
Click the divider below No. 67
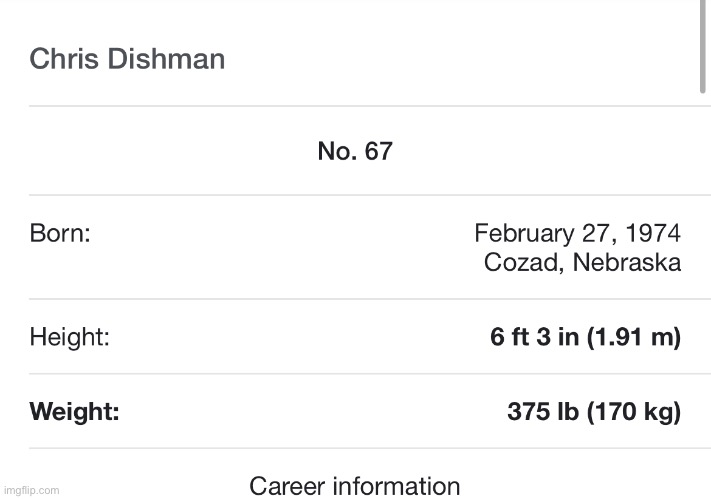pyautogui.click(x=355, y=195)
